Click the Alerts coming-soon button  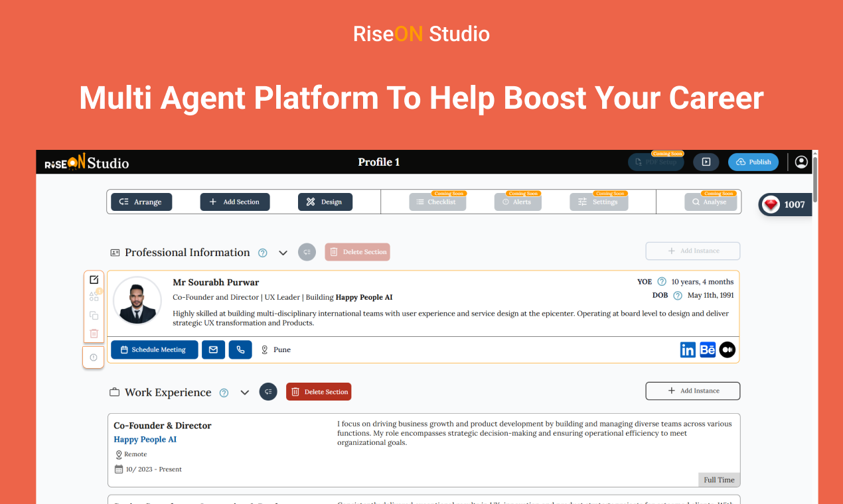point(518,202)
